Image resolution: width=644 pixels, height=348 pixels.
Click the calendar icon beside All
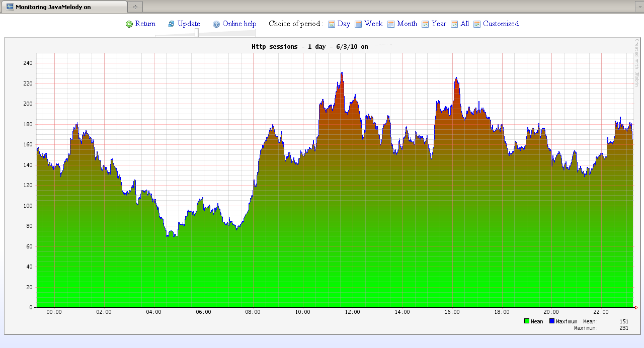pyautogui.click(x=454, y=24)
